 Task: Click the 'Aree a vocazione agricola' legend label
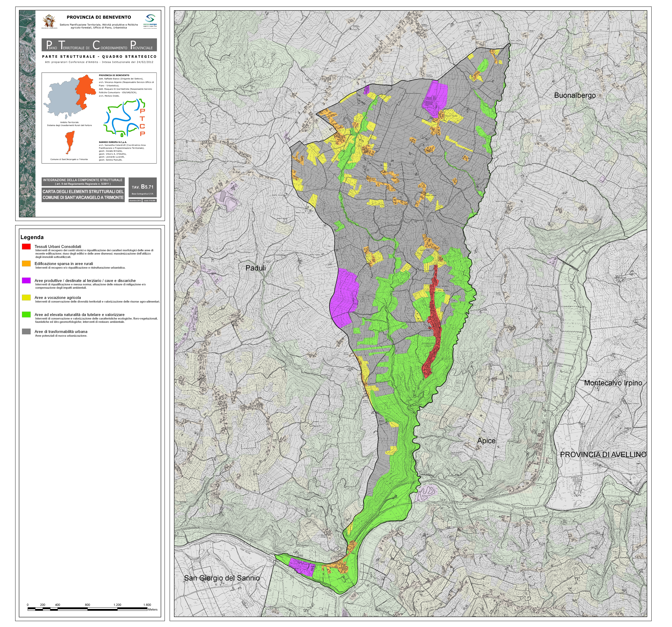click(x=58, y=298)
